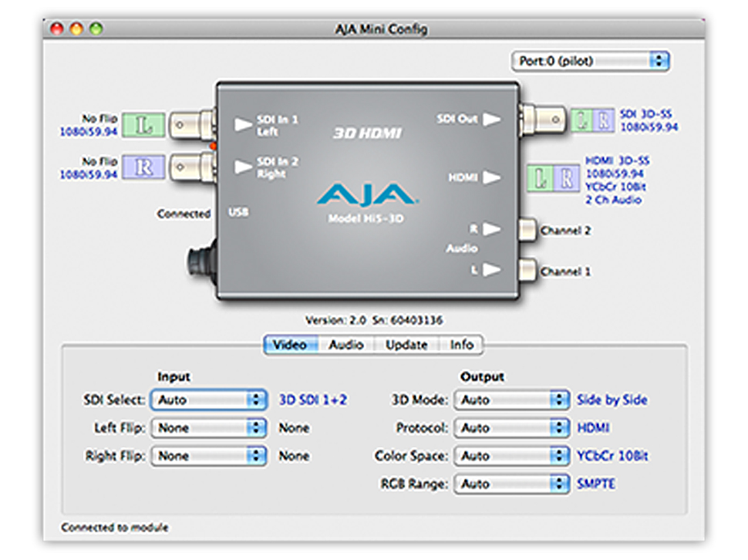Open the RGB Range dropdown
Screen dimensions: 748x560
[x=512, y=484]
